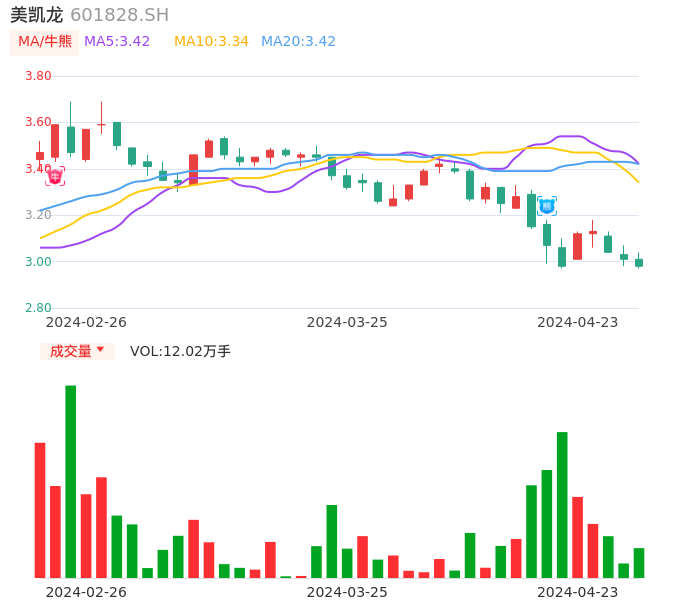Click the 2024-04-23 date under volume chart

578,592
